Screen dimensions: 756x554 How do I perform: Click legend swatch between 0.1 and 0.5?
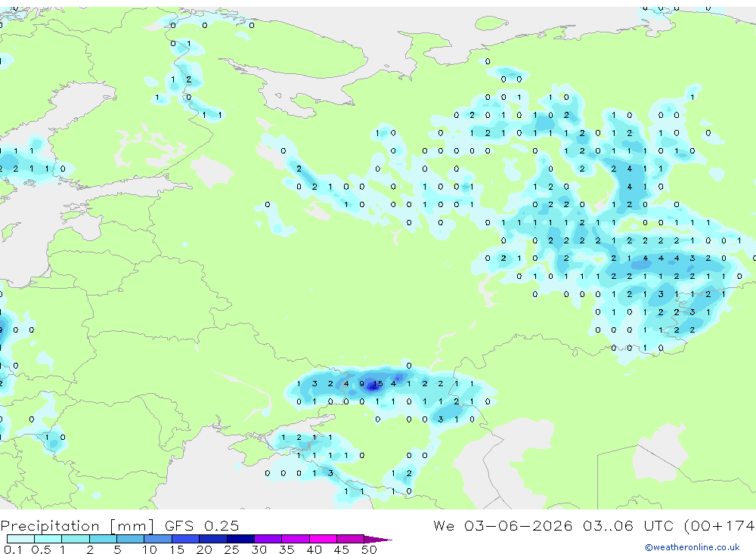coord(20,539)
